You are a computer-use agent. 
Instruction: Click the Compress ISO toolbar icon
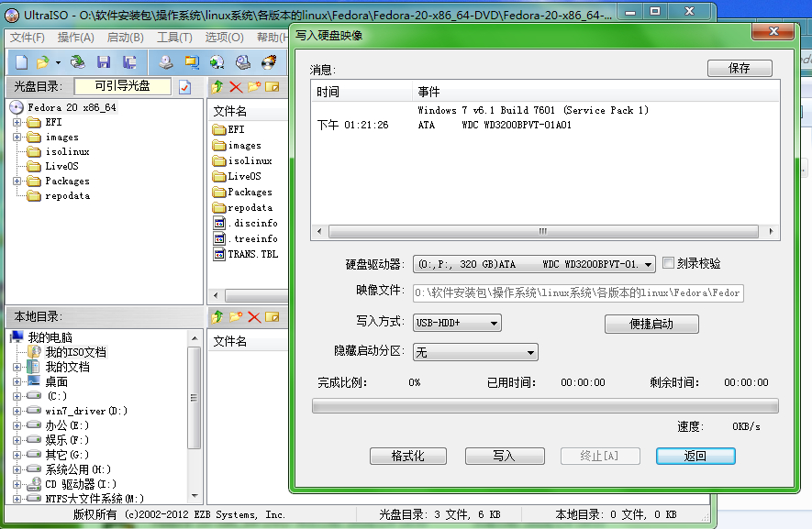point(192,62)
